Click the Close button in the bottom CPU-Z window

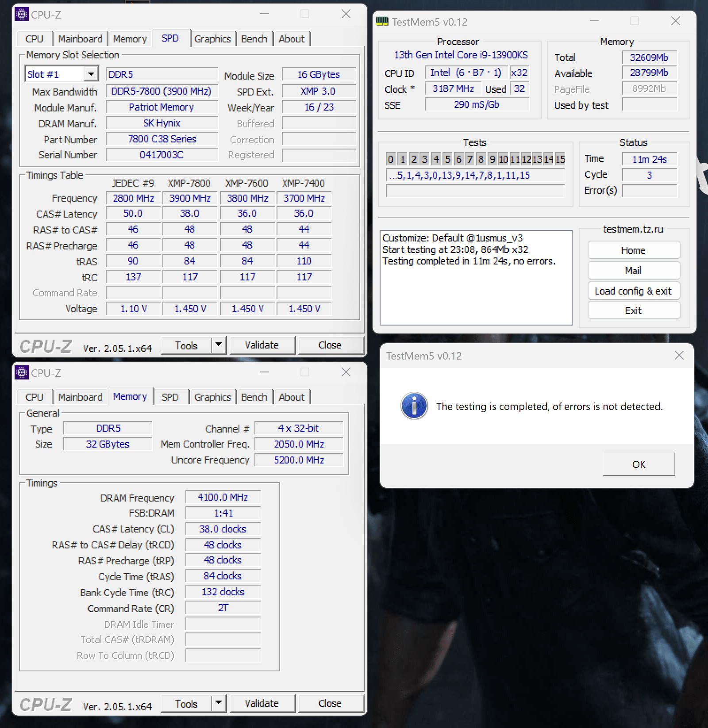tap(330, 703)
